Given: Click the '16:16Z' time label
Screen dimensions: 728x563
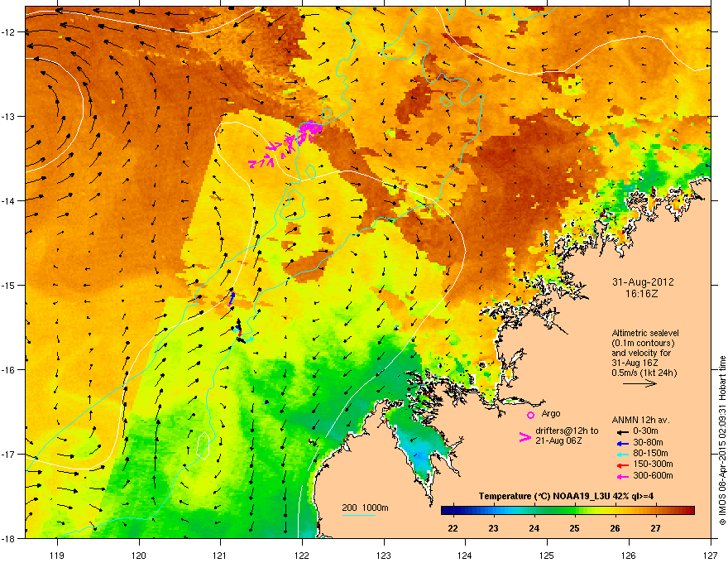Looking at the screenshot, I should [x=642, y=294].
